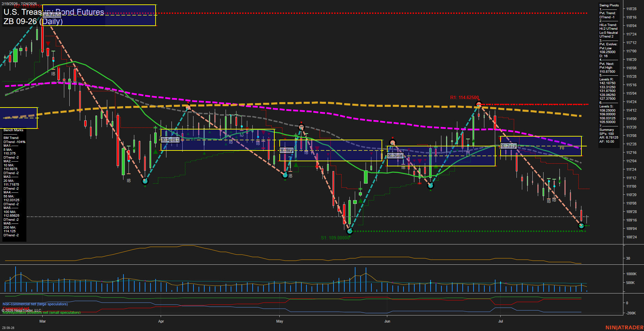Click the 100 MA value 112.65625

tap(11, 216)
